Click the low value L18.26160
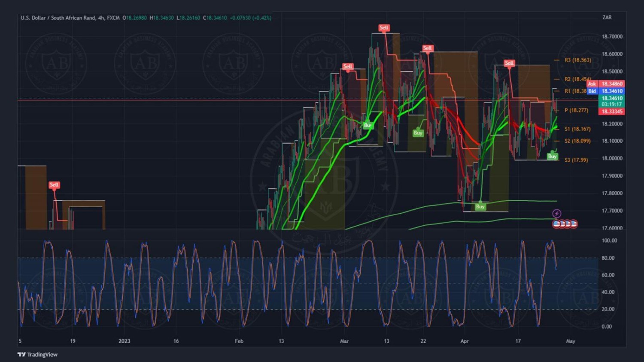The height and width of the screenshot is (362, 644). [x=188, y=18]
